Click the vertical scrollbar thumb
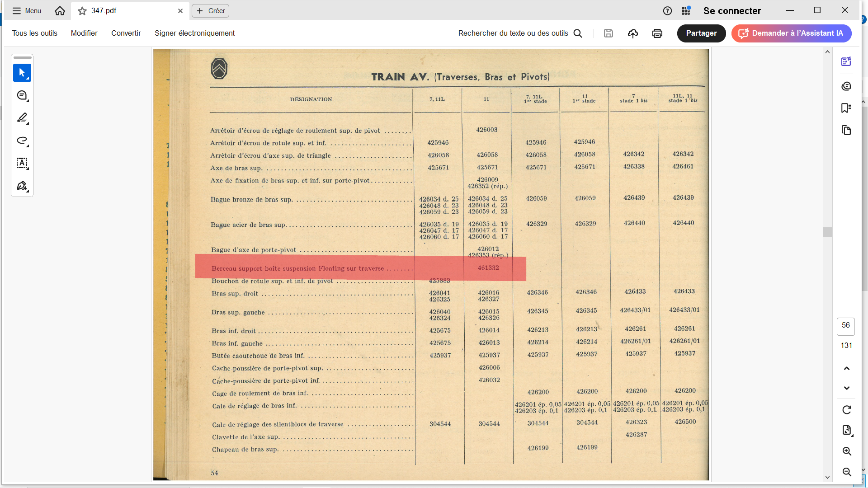 (827, 232)
